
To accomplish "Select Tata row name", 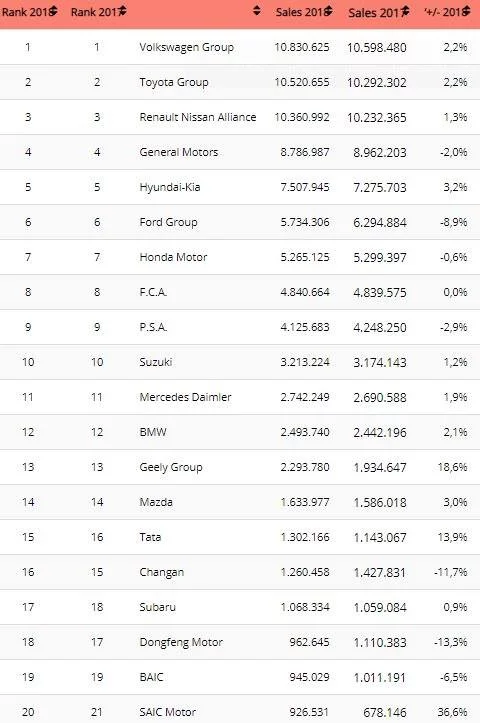I will [x=150, y=537].
